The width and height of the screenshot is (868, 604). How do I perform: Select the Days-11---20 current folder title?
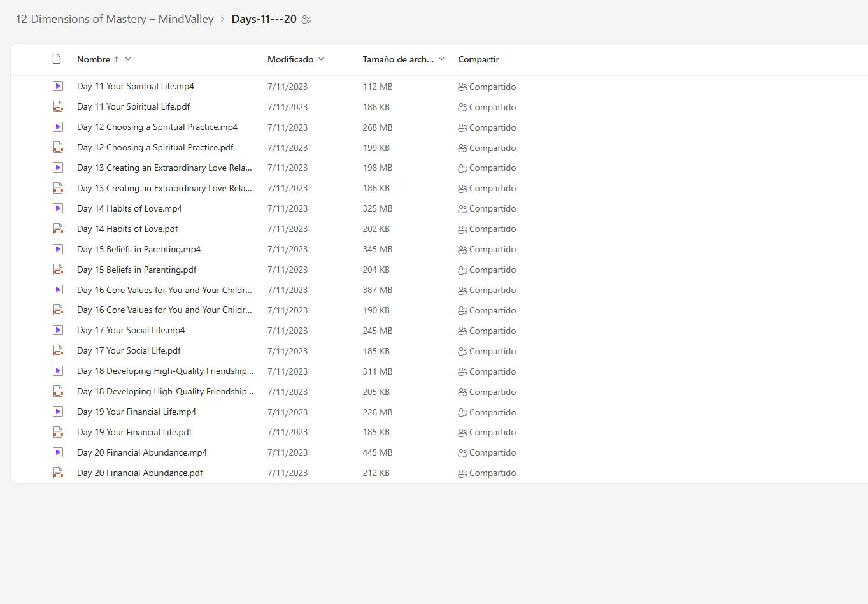264,19
